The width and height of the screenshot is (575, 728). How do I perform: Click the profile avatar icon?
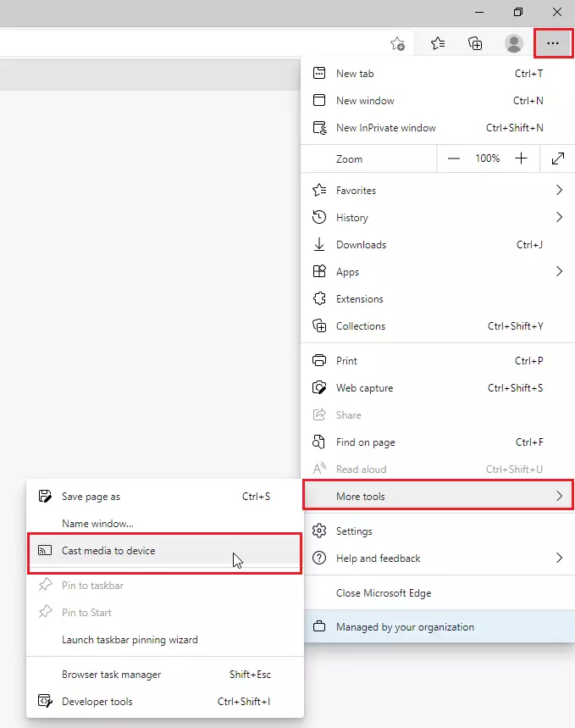coord(514,43)
